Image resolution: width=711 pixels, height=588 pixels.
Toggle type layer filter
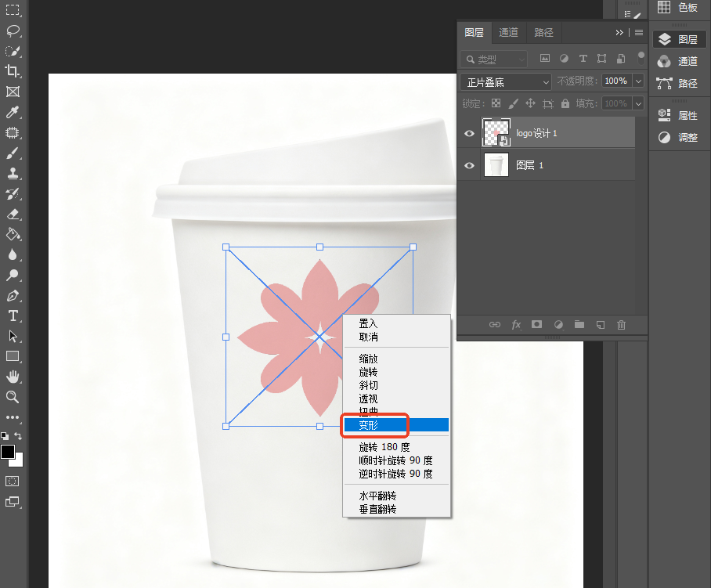pos(583,59)
